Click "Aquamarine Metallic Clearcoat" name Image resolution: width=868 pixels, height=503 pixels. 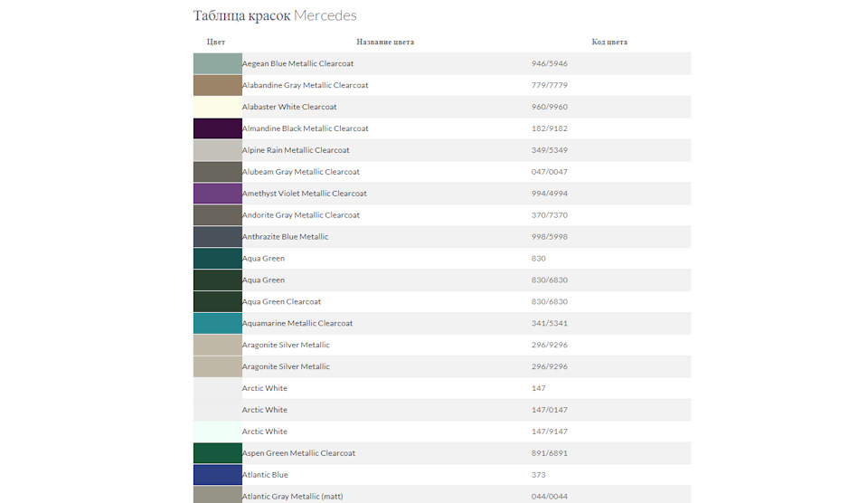coord(297,324)
